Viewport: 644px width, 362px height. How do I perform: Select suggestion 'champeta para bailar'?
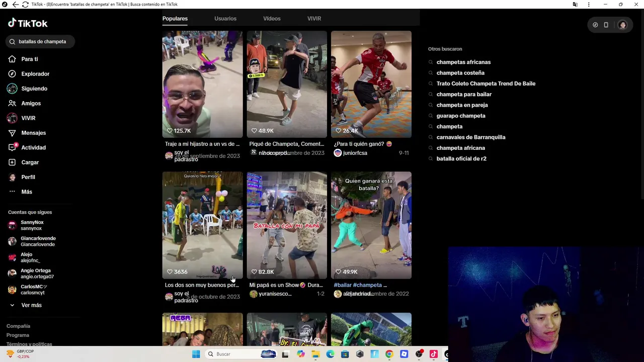point(464,95)
